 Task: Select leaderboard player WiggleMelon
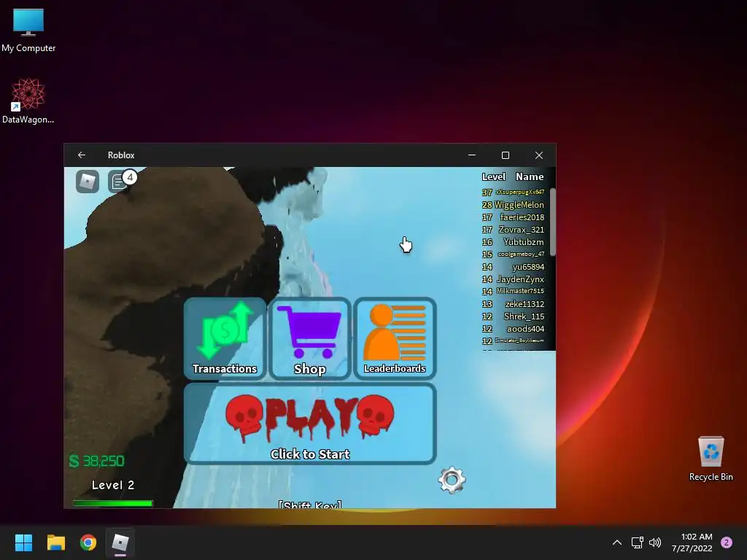(x=519, y=205)
